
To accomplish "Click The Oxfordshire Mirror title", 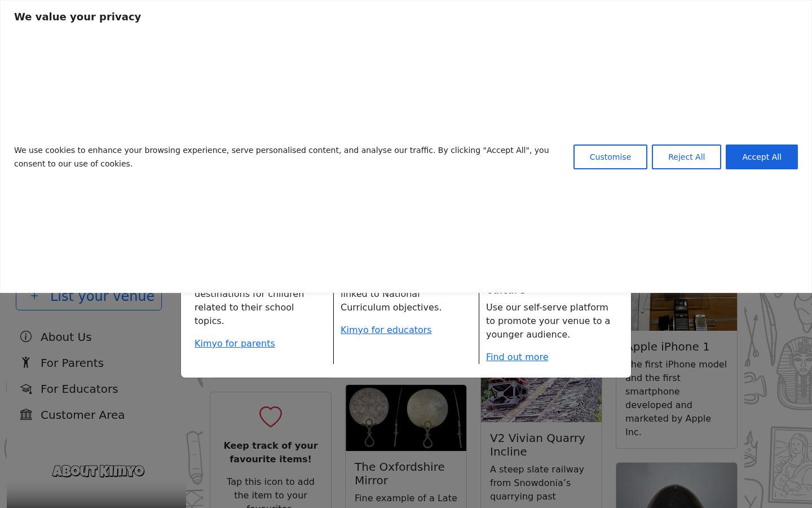I will 400,474.
